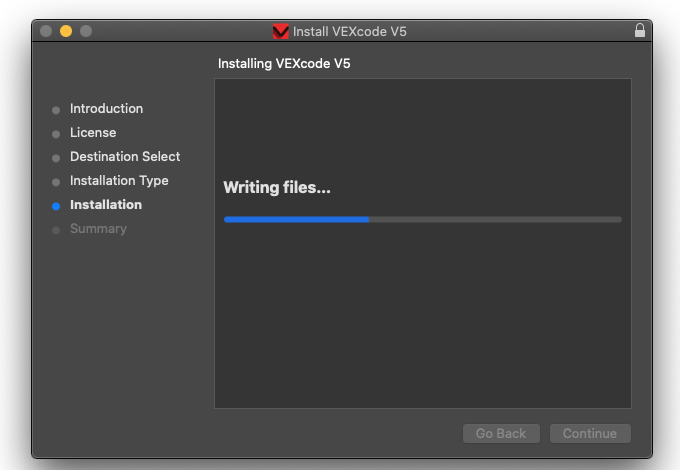
Task: Select the bold Installation step label
Action: [106, 205]
